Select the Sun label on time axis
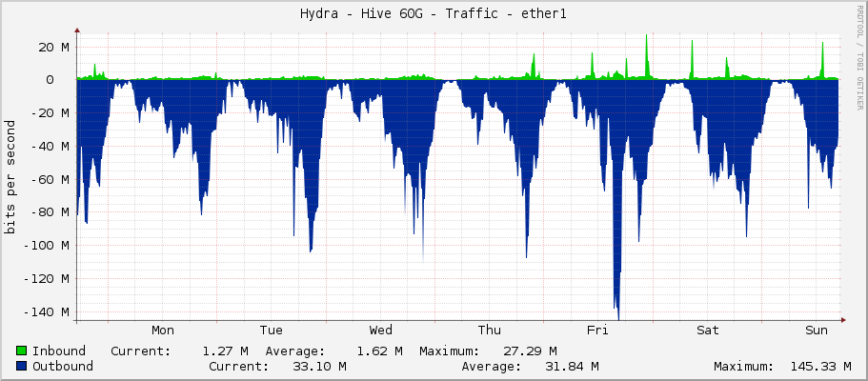The image size is (868, 381). coord(816,331)
